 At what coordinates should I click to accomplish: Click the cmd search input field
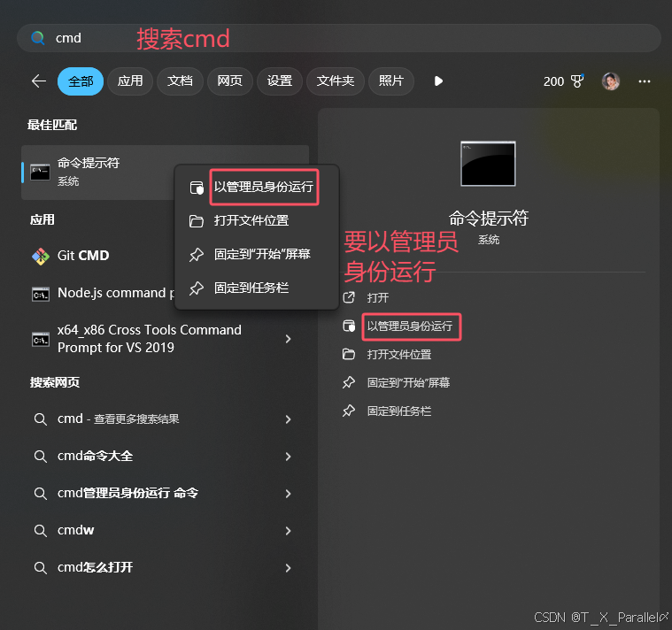[338, 38]
